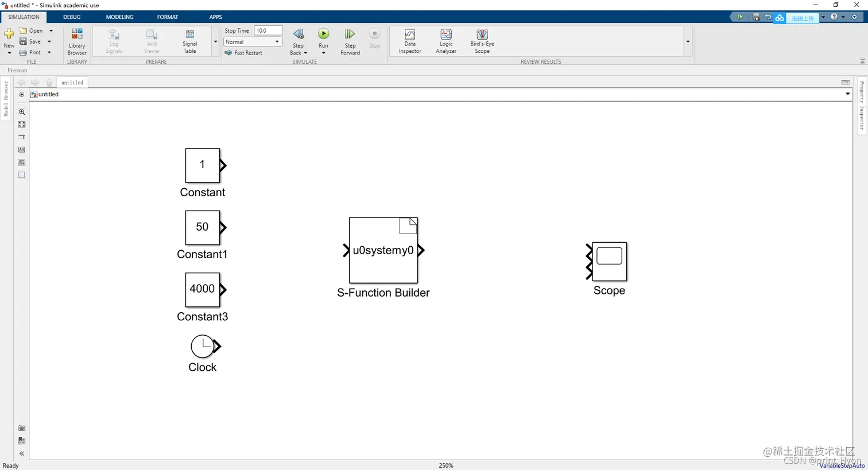Save the model using Save icon

pos(23,41)
